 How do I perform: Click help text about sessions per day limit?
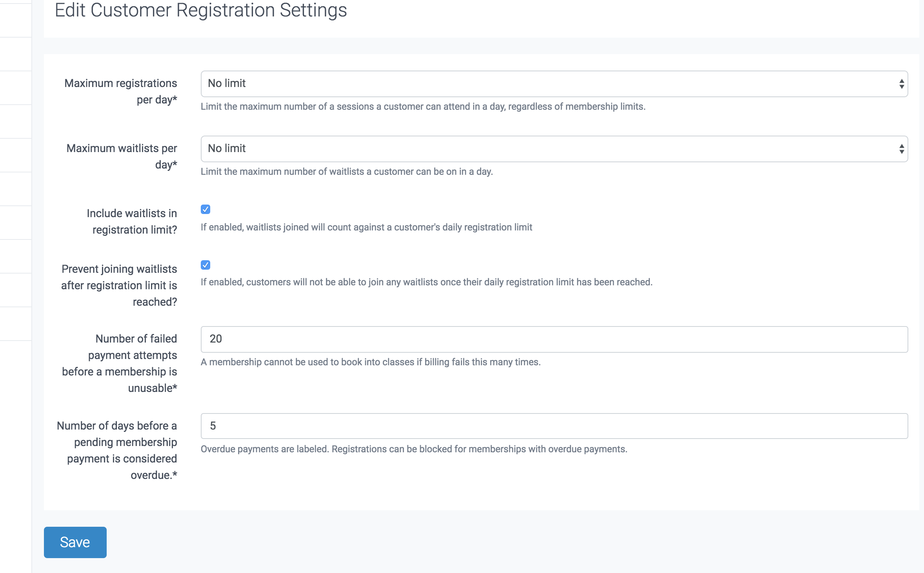click(x=423, y=107)
